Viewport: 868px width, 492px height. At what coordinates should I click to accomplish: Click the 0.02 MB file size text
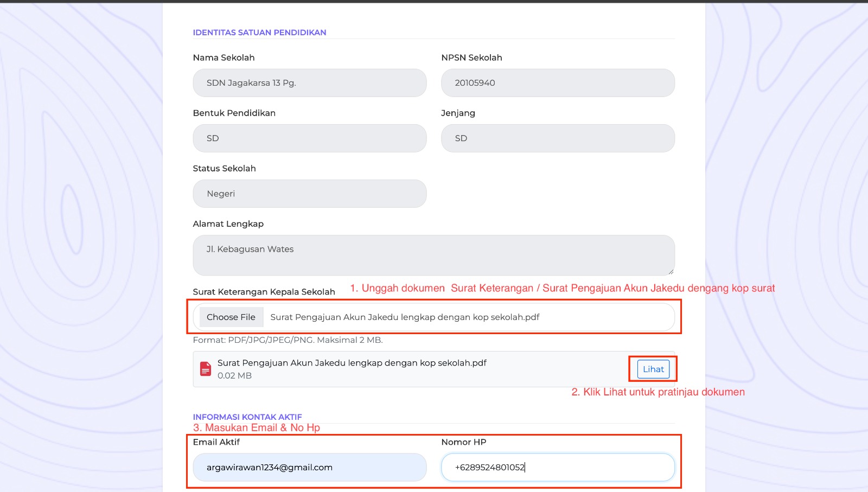[234, 375]
